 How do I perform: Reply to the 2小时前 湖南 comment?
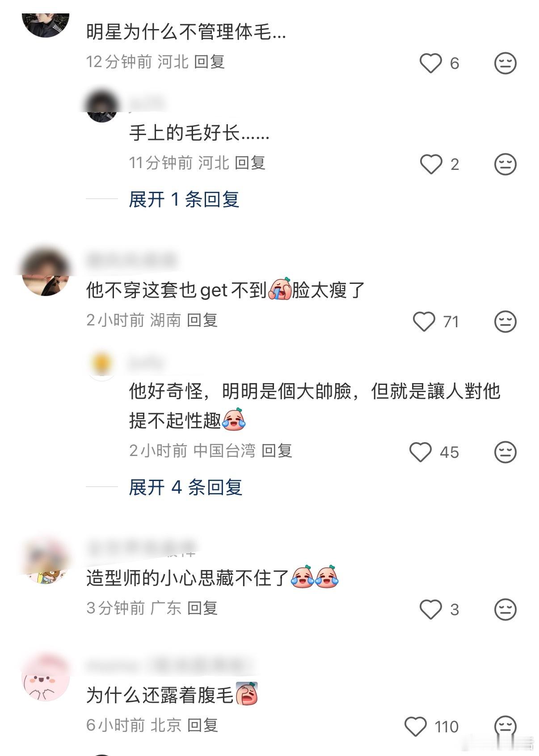(202, 320)
